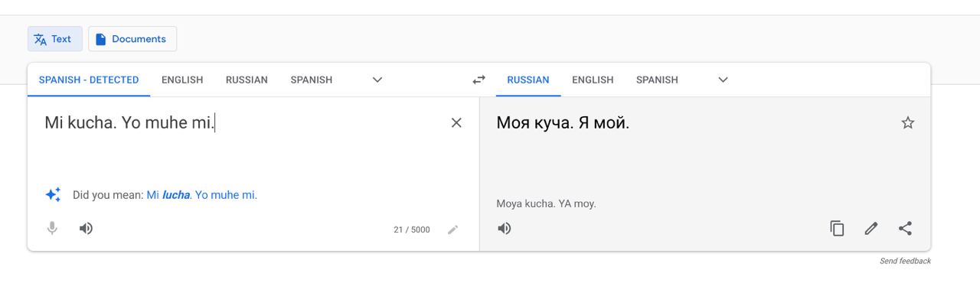Suggest an edit to the translation

click(x=871, y=228)
